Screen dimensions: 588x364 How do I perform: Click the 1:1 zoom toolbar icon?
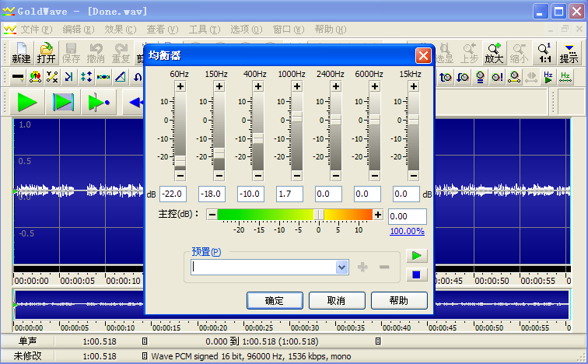544,53
